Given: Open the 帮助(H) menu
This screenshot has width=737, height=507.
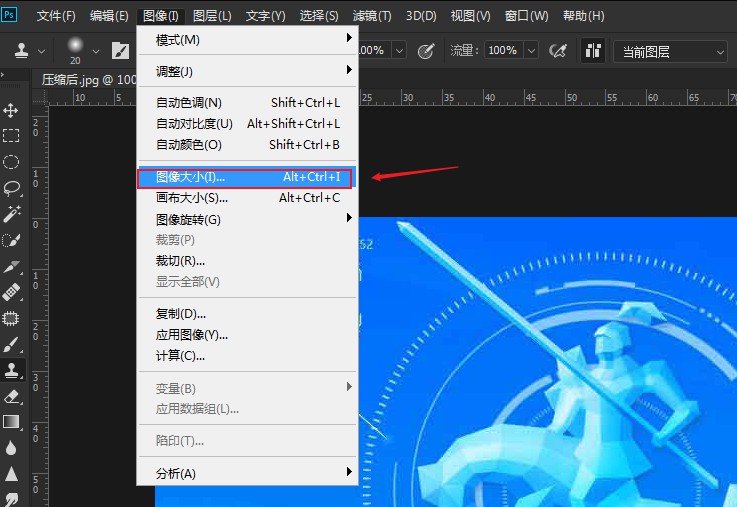Looking at the screenshot, I should (584, 16).
